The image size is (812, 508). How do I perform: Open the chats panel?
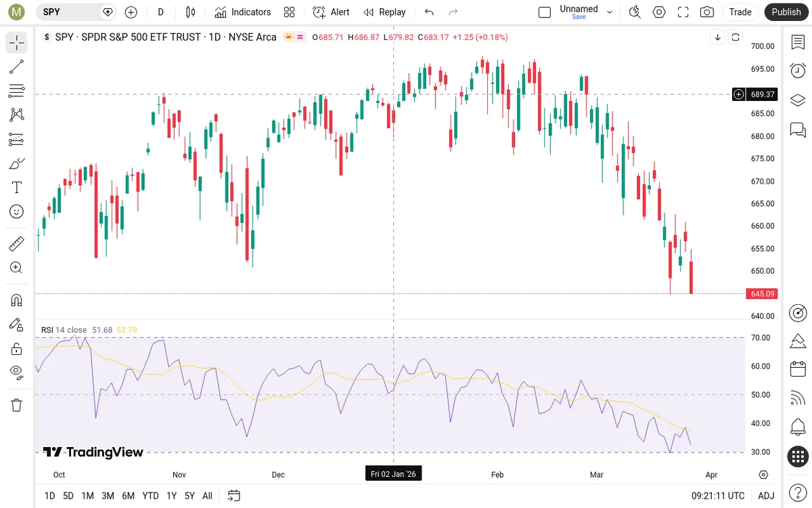point(798,129)
